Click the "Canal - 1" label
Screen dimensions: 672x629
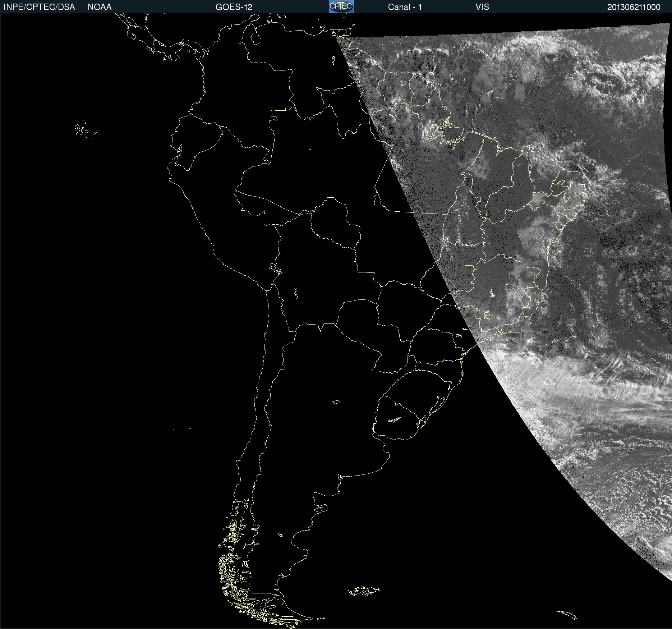[x=405, y=7]
